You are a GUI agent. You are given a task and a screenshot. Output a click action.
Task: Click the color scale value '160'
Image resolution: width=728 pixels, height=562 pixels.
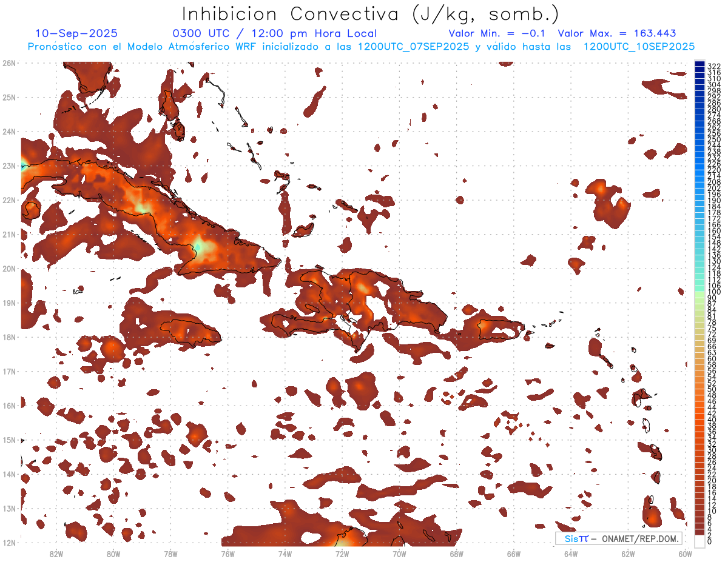click(714, 231)
